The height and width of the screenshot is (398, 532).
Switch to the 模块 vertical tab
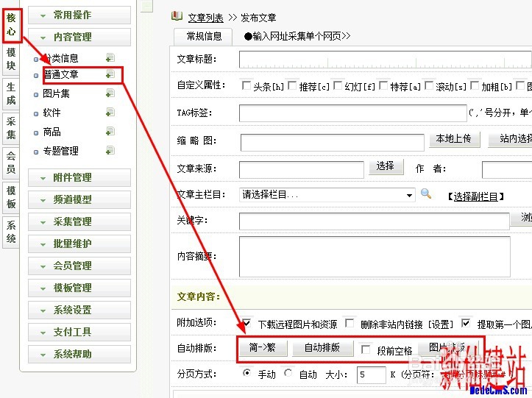click(x=11, y=59)
